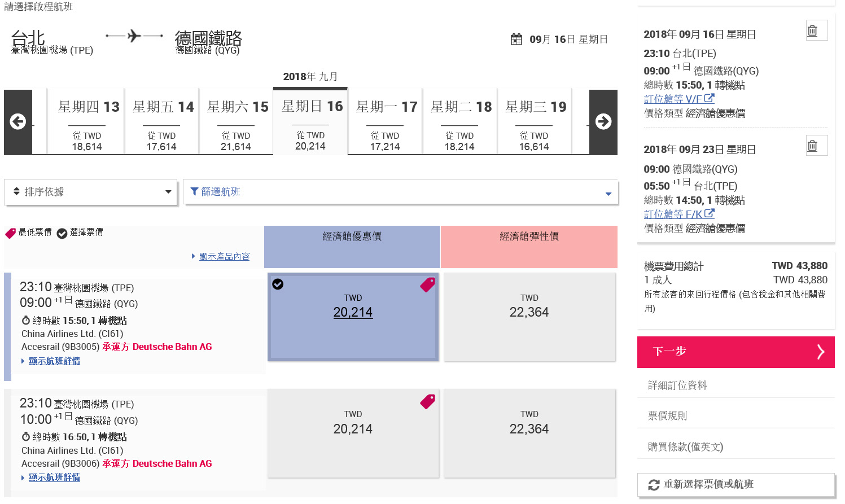Remove the 09月23日 return flight
The image size is (845, 504).
[x=812, y=146]
